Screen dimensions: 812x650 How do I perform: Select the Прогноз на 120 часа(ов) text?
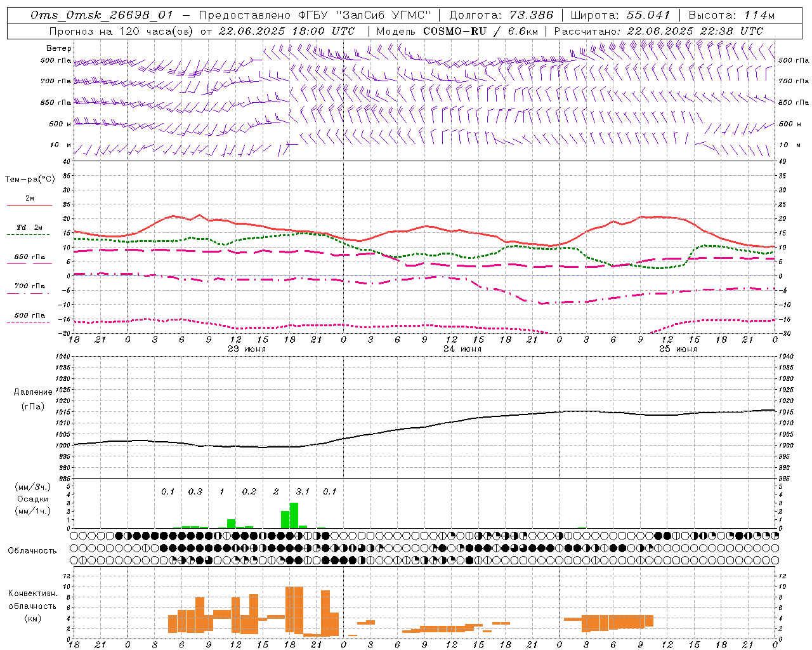coord(122,31)
